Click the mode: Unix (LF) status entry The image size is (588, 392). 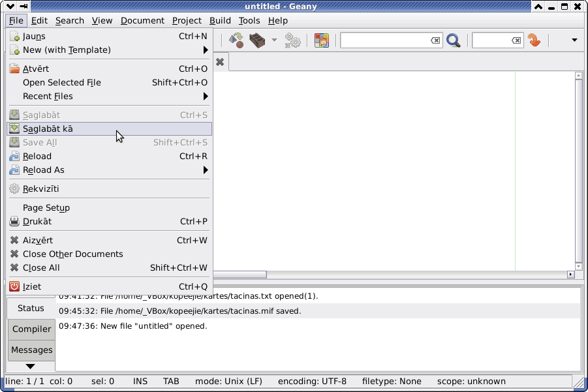tap(228, 382)
